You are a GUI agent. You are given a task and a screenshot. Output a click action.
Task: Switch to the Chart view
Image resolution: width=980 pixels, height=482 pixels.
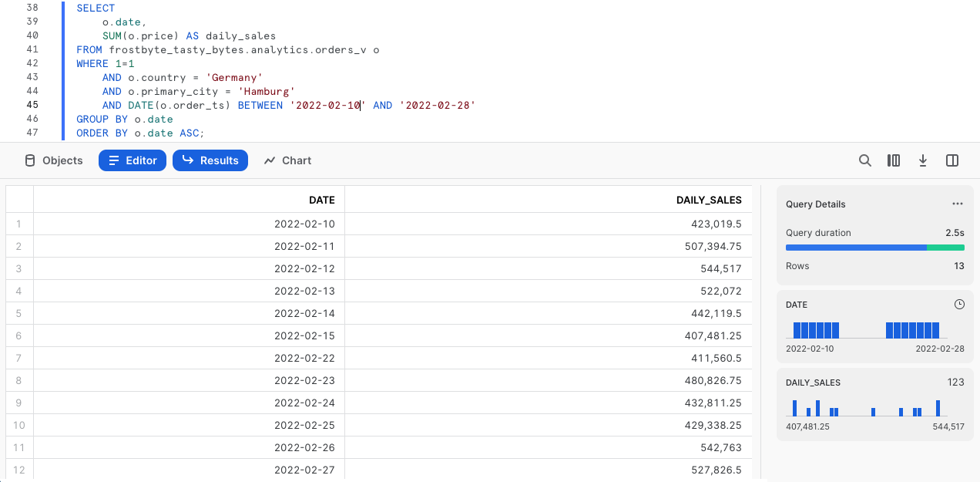click(x=287, y=160)
